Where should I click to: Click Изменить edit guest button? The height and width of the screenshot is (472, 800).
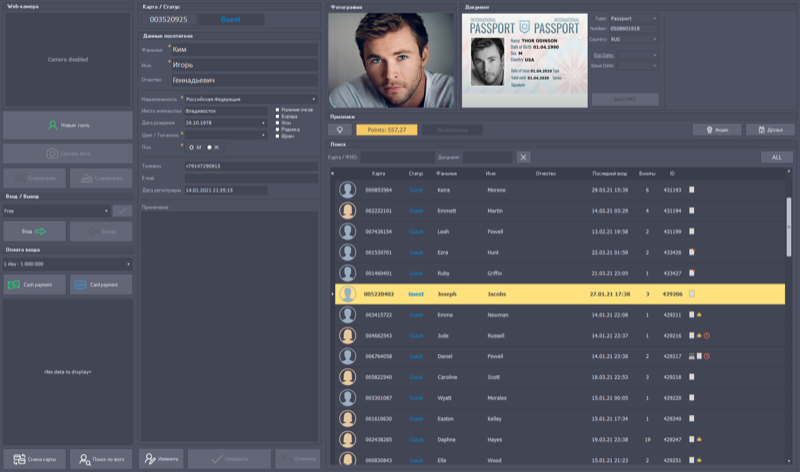[162, 459]
